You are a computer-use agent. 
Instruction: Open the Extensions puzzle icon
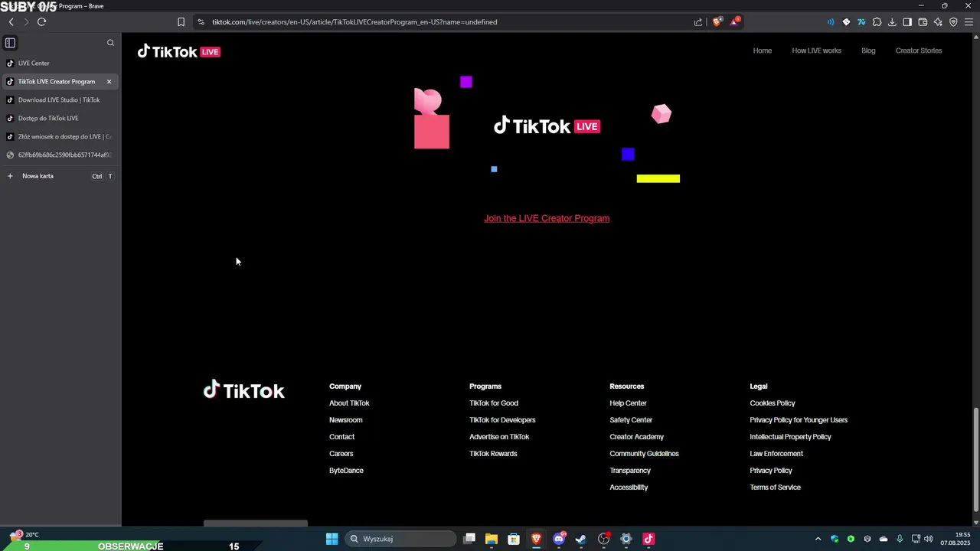[877, 22]
